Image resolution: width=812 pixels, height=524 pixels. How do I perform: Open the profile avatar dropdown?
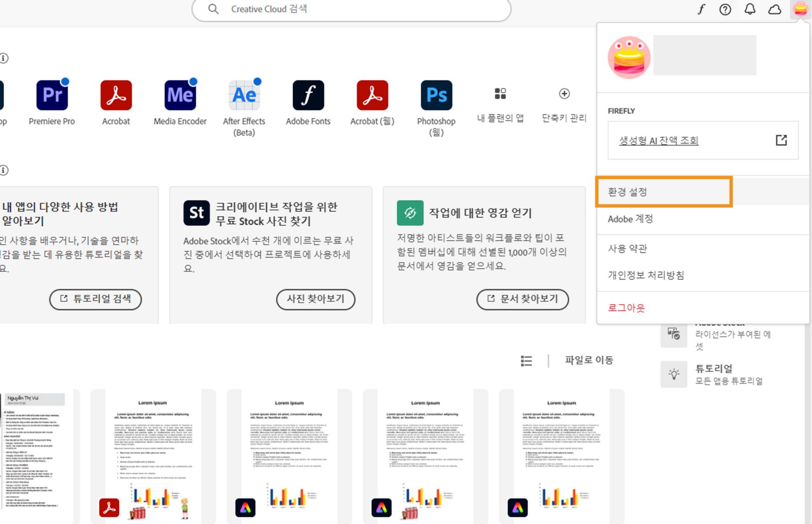click(800, 8)
